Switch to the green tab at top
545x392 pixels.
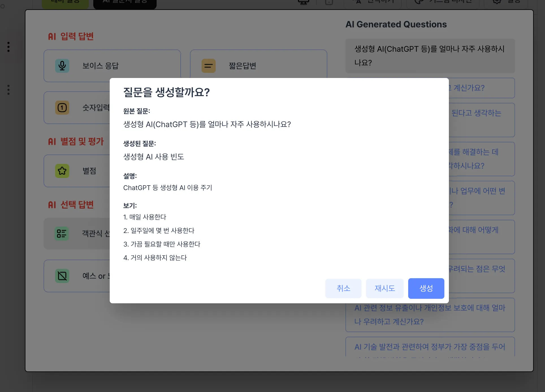pos(65,3)
